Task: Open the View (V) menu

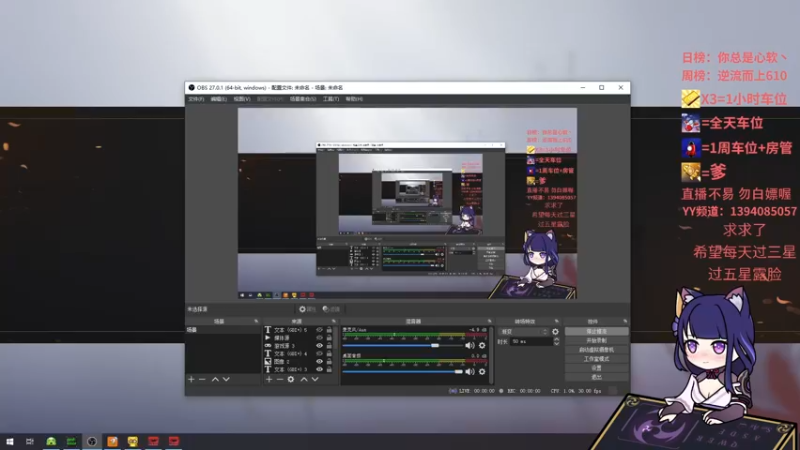Action: pos(242,99)
